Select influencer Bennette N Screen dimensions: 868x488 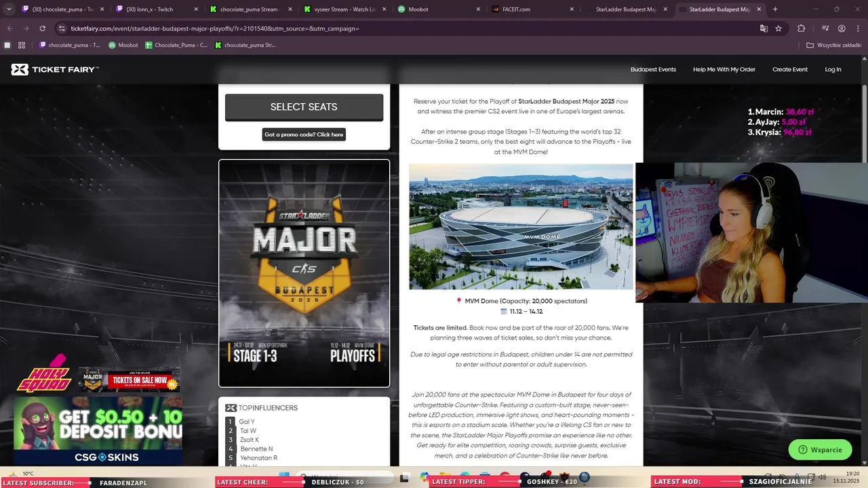(x=256, y=449)
